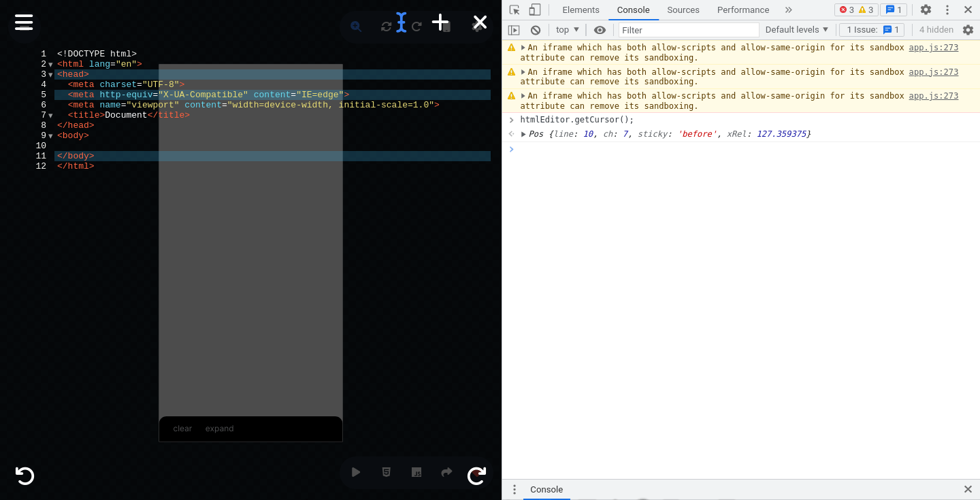Click the HTML5 icon in bottom toolbar

(386, 472)
